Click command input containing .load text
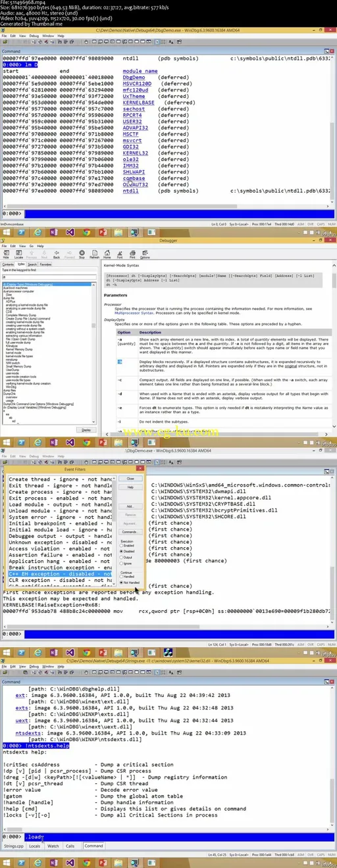 pos(179,837)
